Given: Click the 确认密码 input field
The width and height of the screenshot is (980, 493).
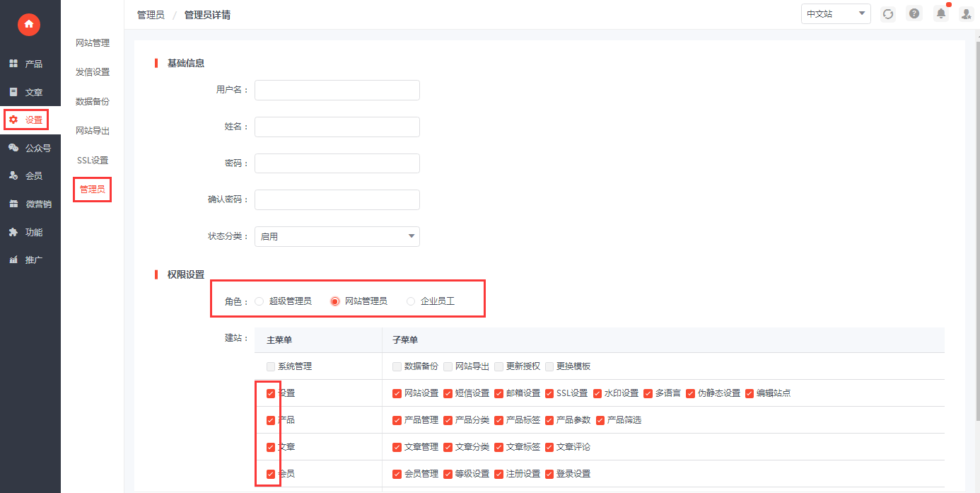Looking at the screenshot, I should [x=337, y=199].
